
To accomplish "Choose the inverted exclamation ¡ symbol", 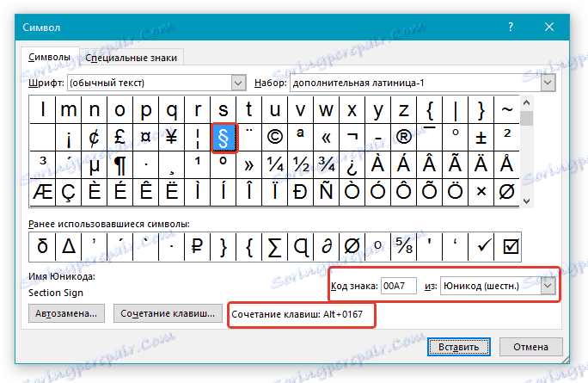I will pyautogui.click(x=68, y=138).
